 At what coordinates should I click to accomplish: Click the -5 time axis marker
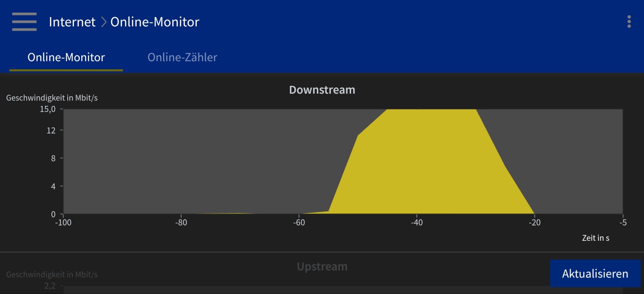coord(623,223)
